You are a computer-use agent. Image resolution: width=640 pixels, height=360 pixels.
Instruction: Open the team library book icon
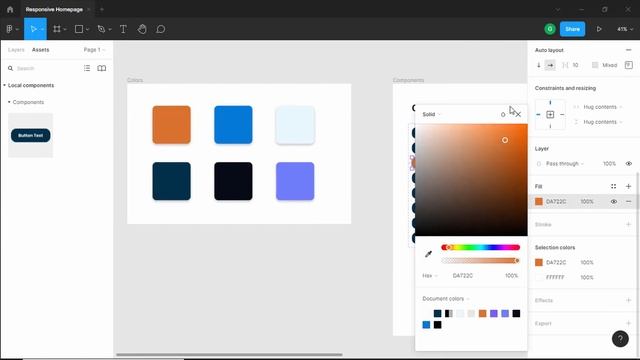pyautogui.click(x=102, y=68)
